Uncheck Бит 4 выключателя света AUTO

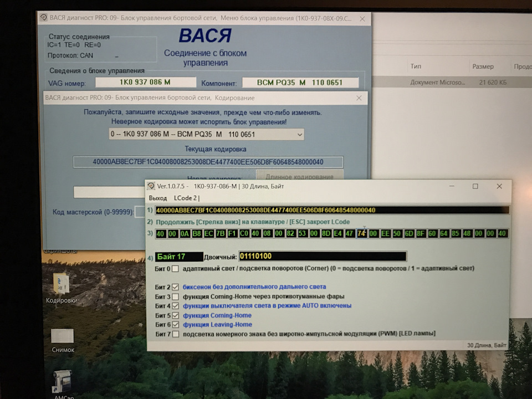click(x=175, y=306)
